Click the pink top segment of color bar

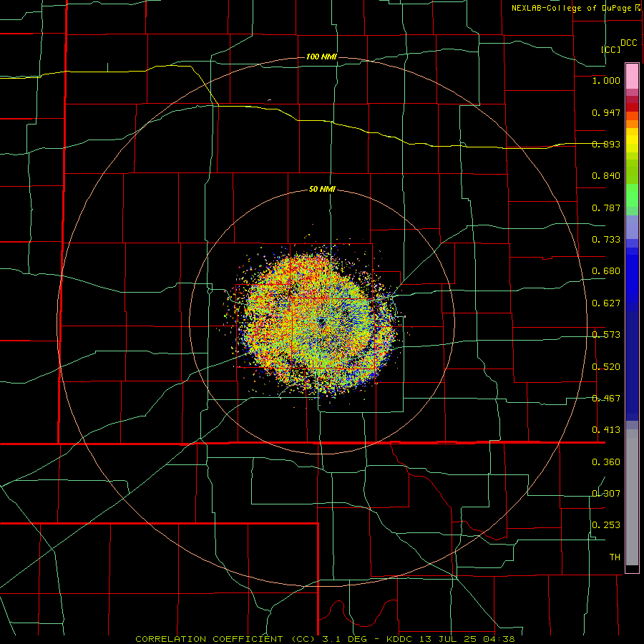pyautogui.click(x=632, y=76)
